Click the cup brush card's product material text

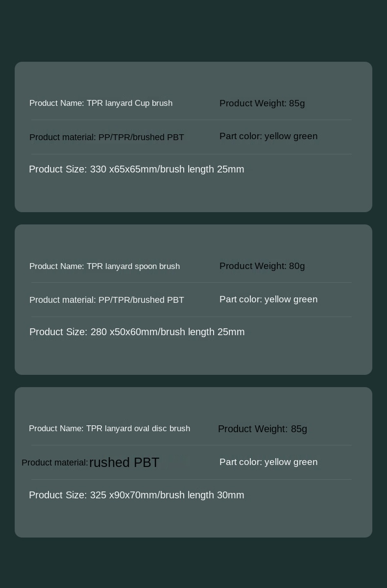click(107, 137)
